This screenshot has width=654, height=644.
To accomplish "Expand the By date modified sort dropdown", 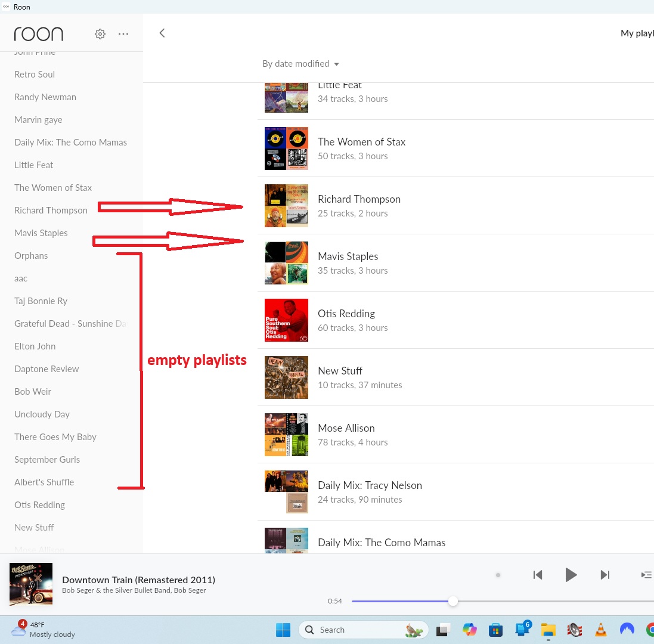I will [300, 64].
